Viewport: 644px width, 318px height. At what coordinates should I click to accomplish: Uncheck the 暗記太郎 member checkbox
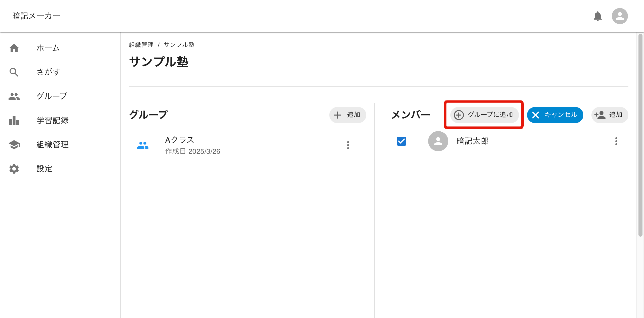pyautogui.click(x=401, y=141)
